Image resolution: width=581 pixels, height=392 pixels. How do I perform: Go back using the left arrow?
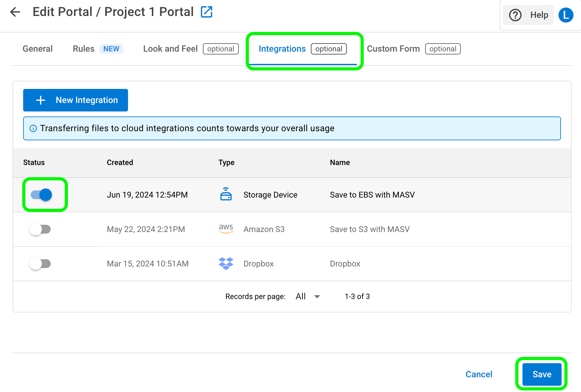click(15, 12)
